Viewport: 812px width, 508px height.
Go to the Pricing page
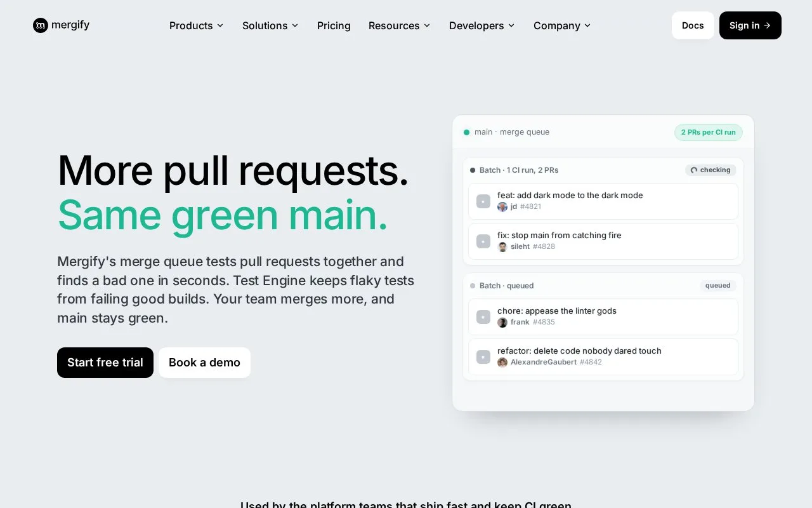click(x=334, y=25)
